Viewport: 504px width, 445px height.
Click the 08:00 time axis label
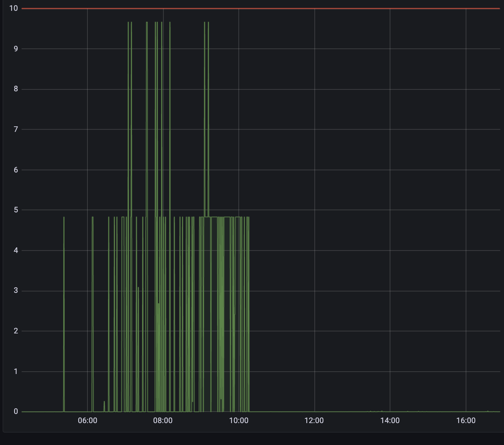(163, 421)
